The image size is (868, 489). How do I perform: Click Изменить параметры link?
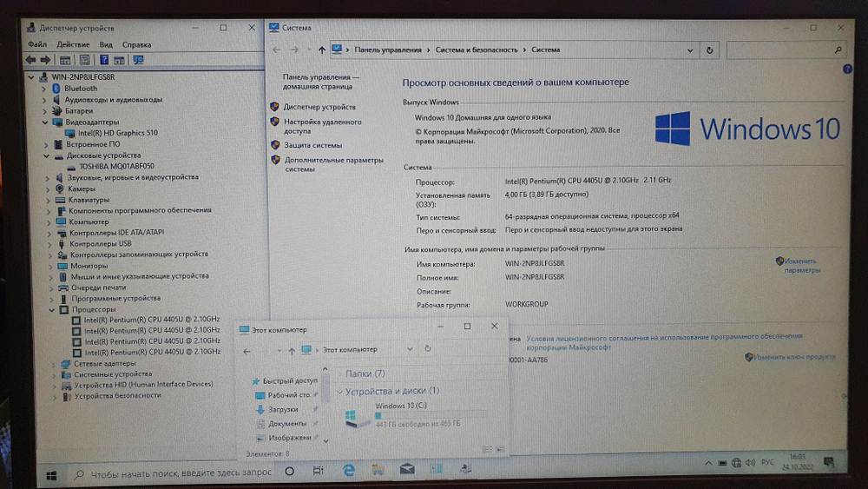pyautogui.click(x=801, y=266)
